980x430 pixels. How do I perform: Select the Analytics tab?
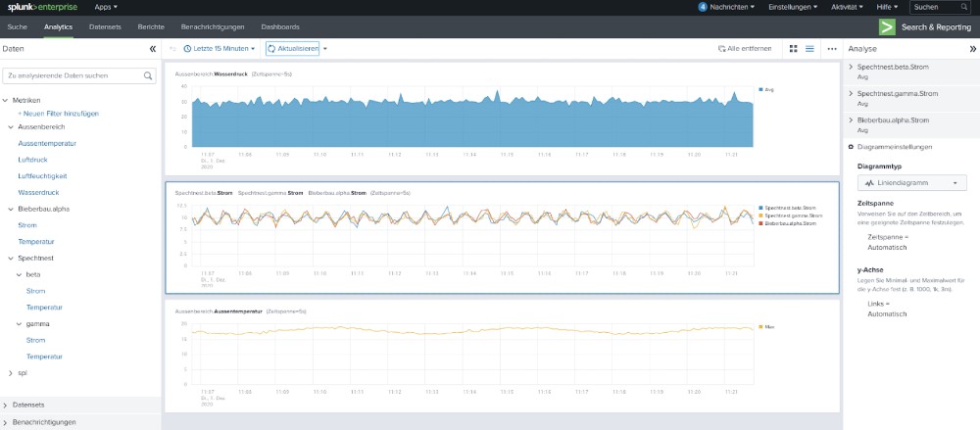(58, 27)
